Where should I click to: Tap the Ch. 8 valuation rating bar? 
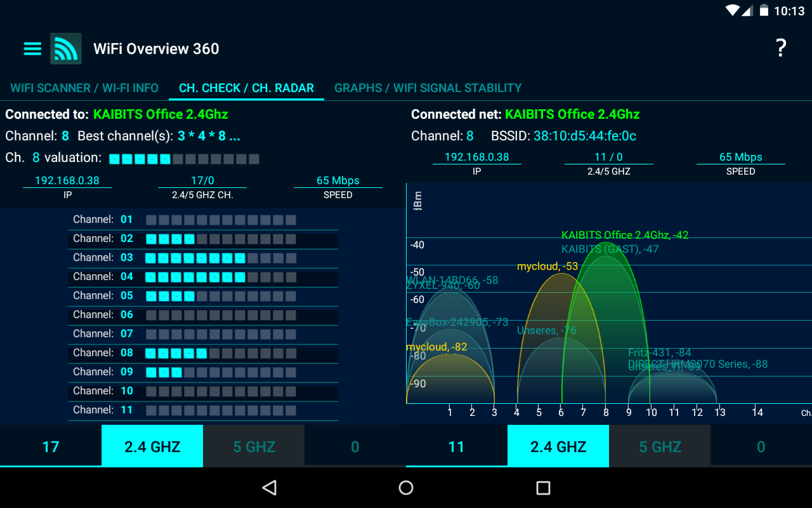(x=184, y=158)
